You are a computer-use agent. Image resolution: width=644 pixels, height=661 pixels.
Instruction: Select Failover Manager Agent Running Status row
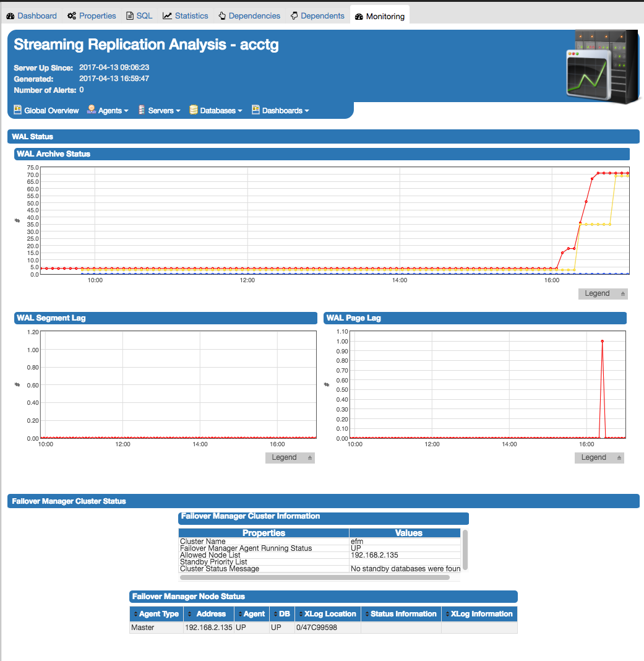pyautogui.click(x=319, y=548)
